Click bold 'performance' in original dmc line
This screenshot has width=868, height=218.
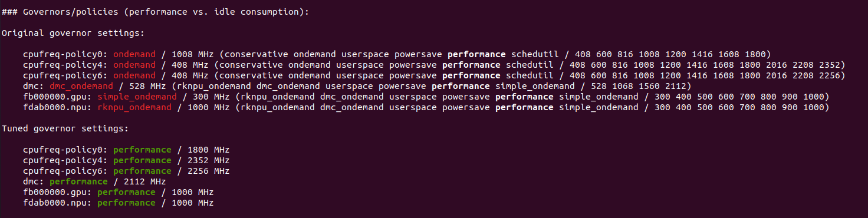point(461,86)
